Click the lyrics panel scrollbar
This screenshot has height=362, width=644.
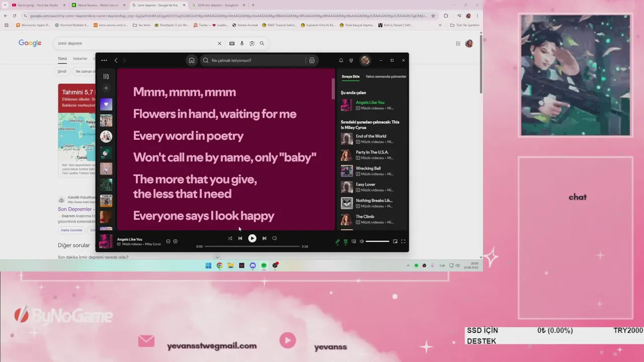tap(333, 89)
